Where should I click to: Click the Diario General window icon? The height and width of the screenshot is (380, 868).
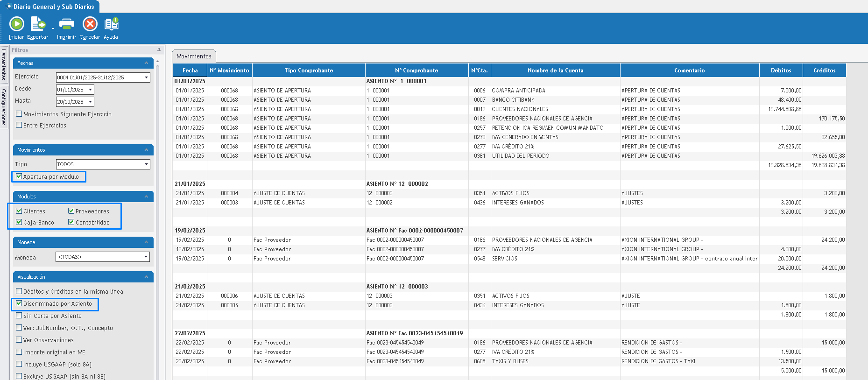(x=8, y=7)
